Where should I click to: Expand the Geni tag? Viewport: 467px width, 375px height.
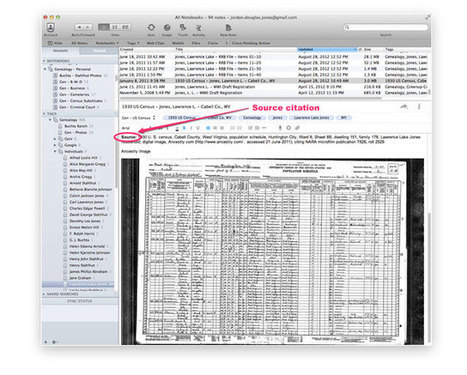(x=55, y=139)
